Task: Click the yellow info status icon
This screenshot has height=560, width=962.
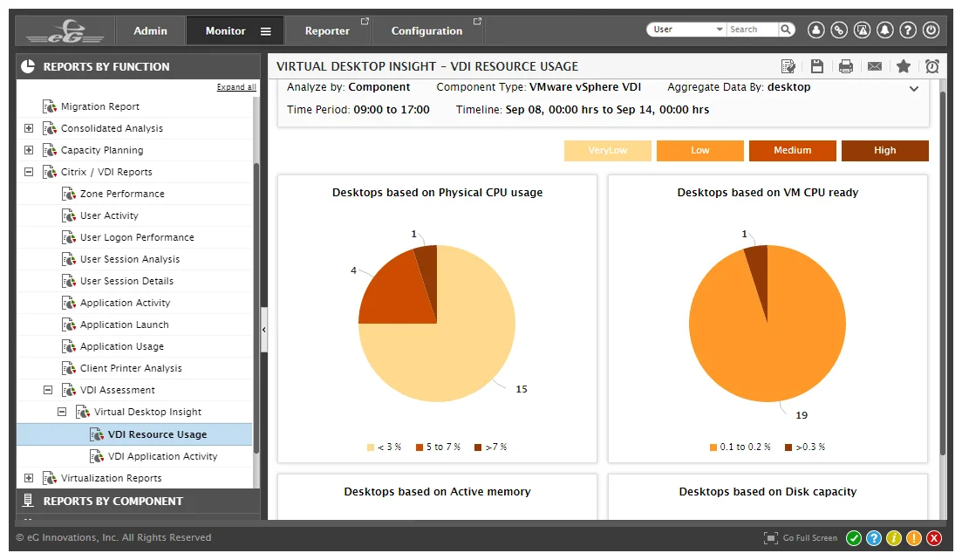Action: click(894, 538)
